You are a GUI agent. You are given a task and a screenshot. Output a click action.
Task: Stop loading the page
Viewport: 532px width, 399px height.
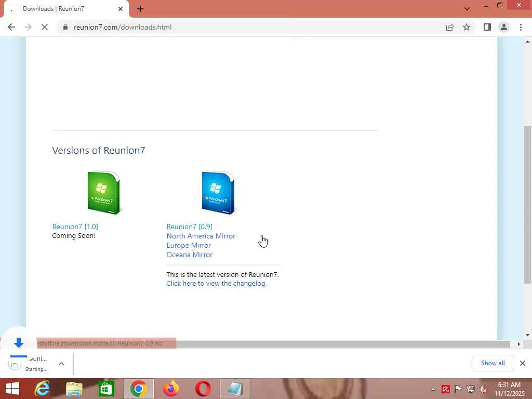coord(45,27)
